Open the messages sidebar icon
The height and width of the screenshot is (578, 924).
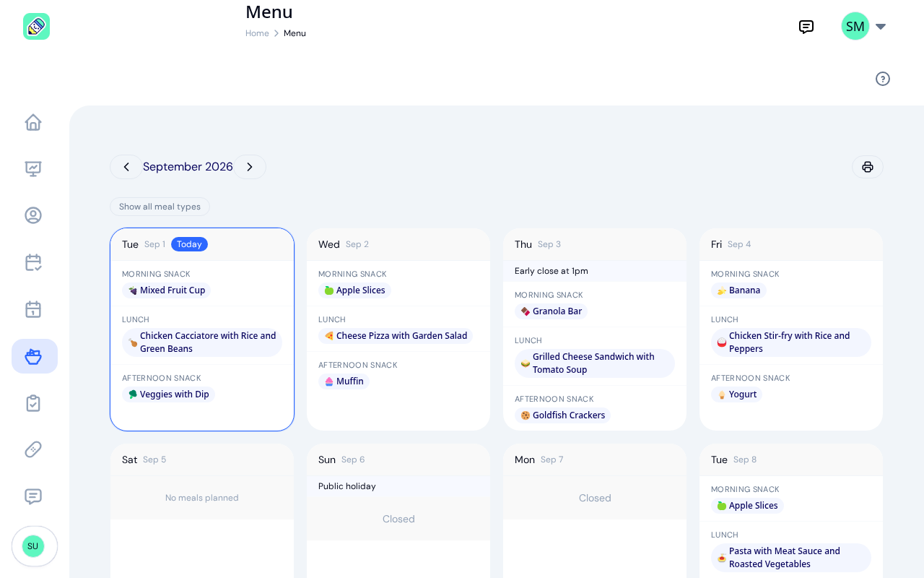pos(33,496)
